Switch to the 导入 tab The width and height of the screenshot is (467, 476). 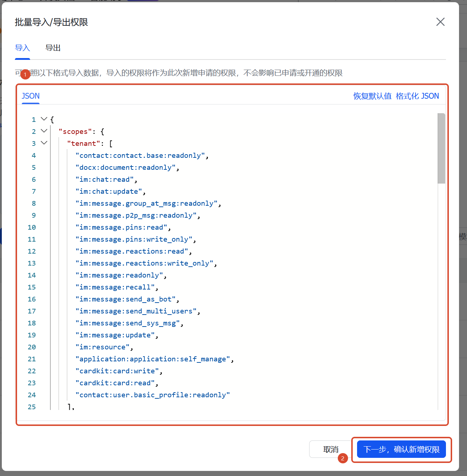(x=22, y=48)
